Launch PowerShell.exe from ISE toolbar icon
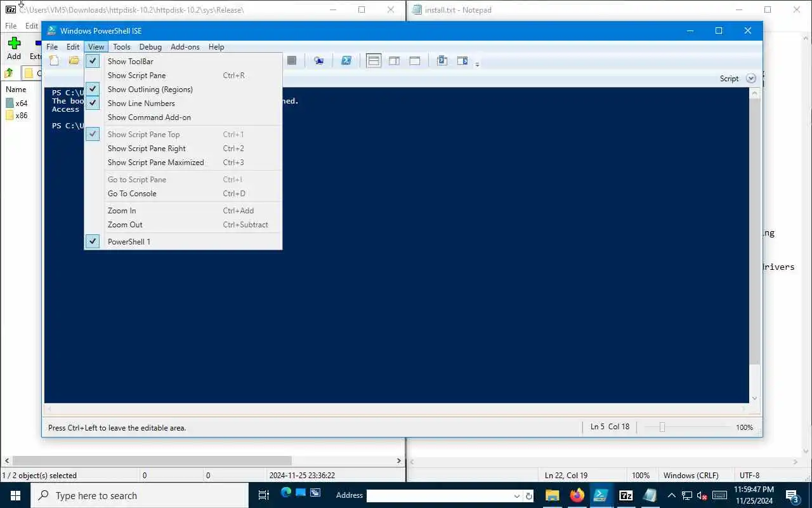This screenshot has height=508, width=812. 346,61
